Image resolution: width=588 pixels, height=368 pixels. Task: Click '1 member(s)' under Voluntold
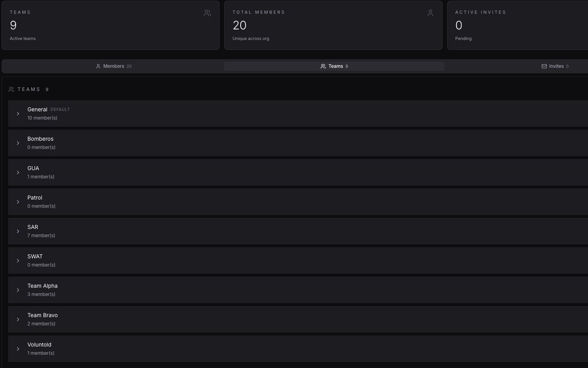[41, 353]
